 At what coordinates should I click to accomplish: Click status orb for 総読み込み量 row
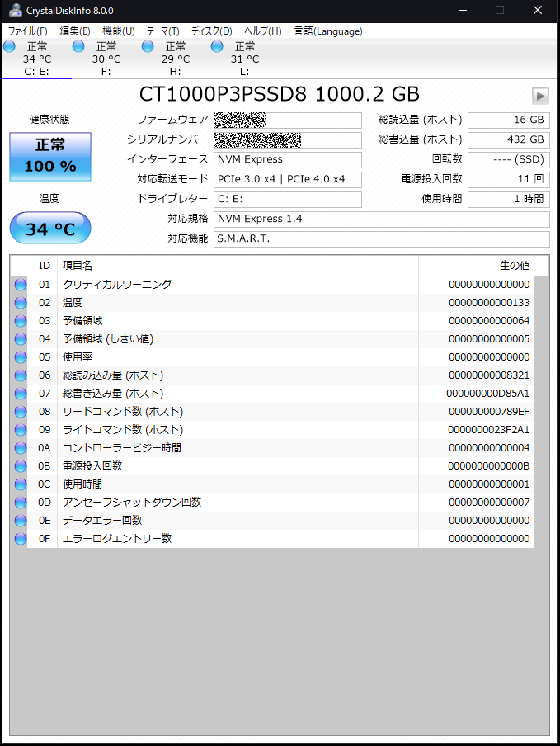click(x=21, y=375)
